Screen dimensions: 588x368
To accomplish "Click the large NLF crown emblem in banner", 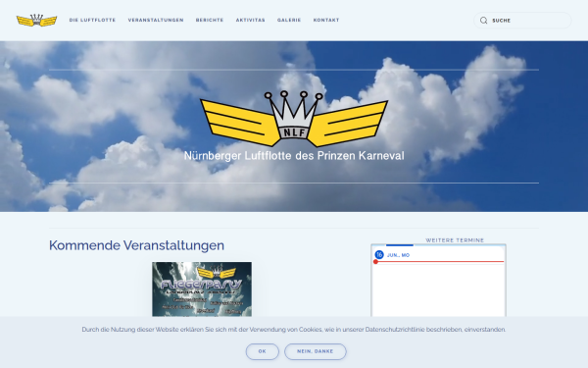I will (x=294, y=119).
